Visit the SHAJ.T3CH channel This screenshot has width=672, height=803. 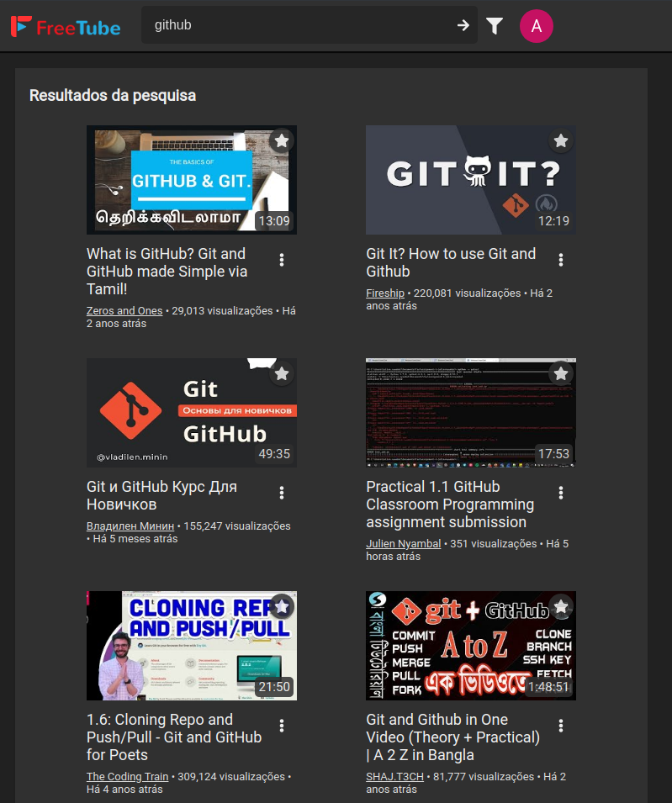(395, 777)
